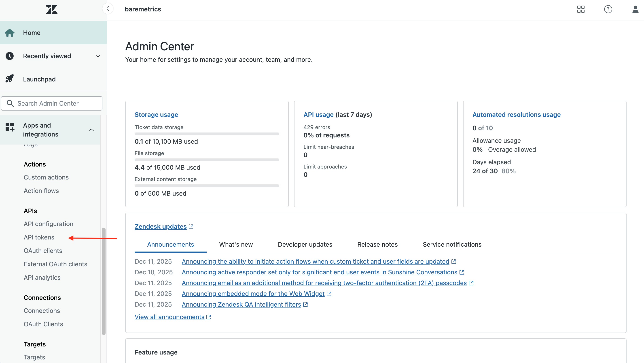Image resolution: width=644 pixels, height=363 pixels.
Task: Open Launchpad via the rocket icon
Action: [x=10, y=79]
